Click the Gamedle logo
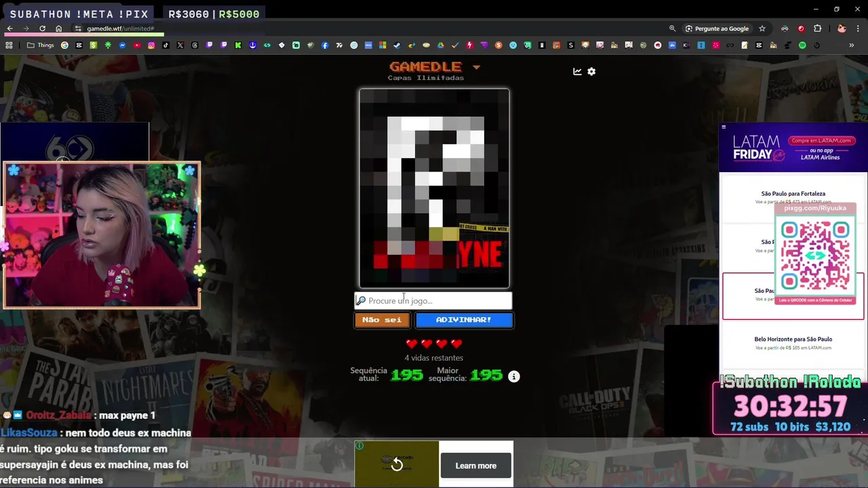Image resolution: width=868 pixels, height=488 pixels. [425, 66]
